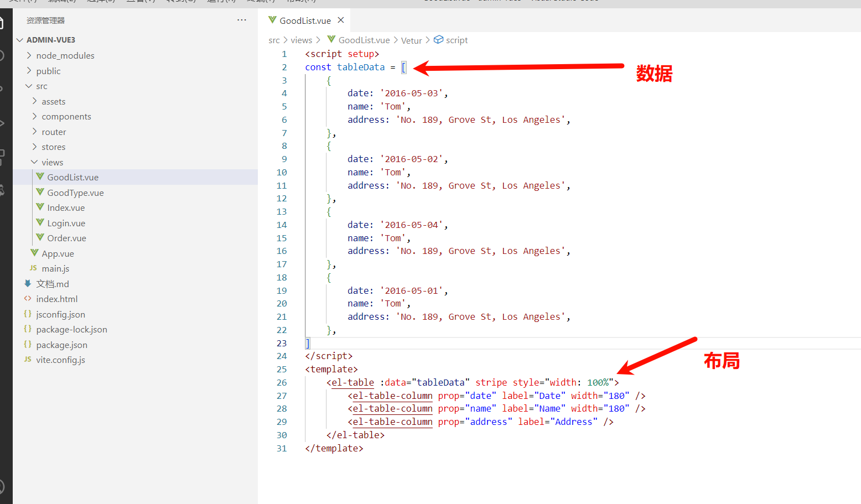Open index.html file
This screenshot has width=861, height=504.
[135, 299]
